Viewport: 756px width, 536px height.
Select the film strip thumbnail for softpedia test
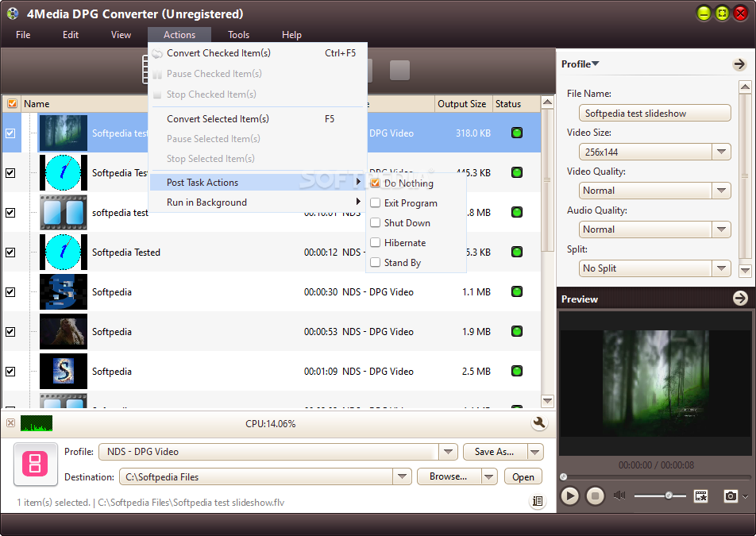pyautogui.click(x=64, y=213)
